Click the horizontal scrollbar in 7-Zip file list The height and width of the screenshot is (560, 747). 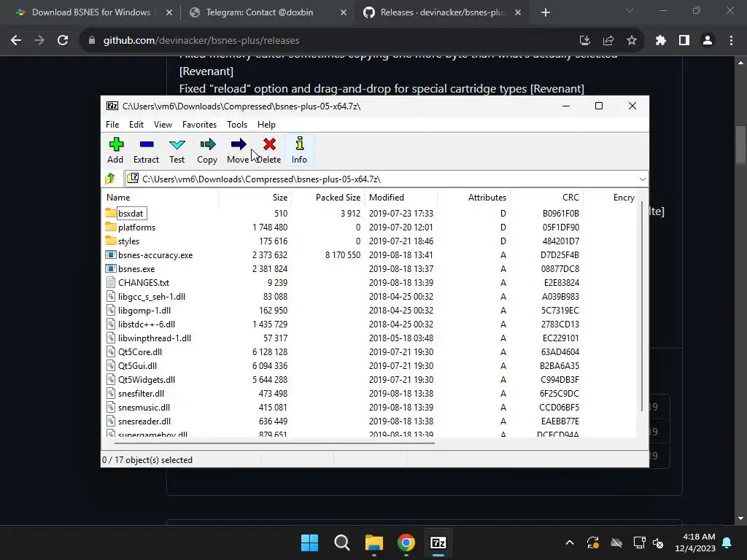[x=274, y=443]
